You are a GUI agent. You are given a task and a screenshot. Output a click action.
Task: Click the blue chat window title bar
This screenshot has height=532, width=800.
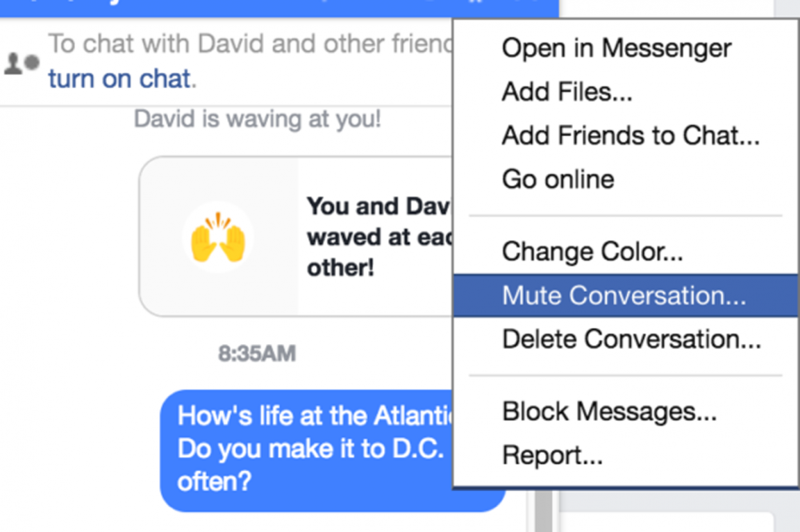279,8
